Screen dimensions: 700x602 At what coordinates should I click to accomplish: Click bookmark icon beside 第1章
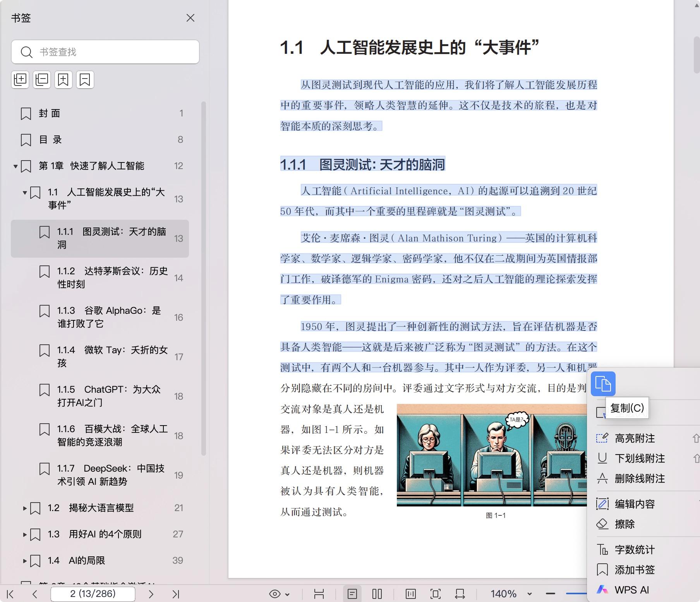tap(26, 166)
